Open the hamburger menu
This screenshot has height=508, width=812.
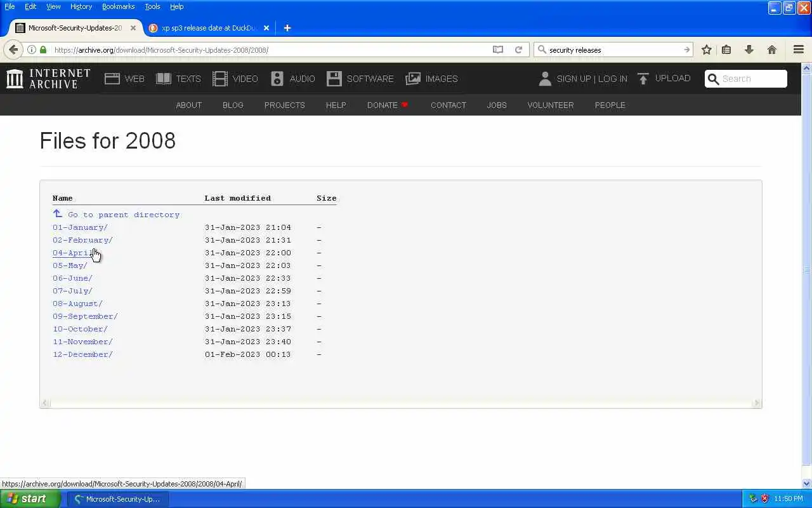[x=799, y=50]
